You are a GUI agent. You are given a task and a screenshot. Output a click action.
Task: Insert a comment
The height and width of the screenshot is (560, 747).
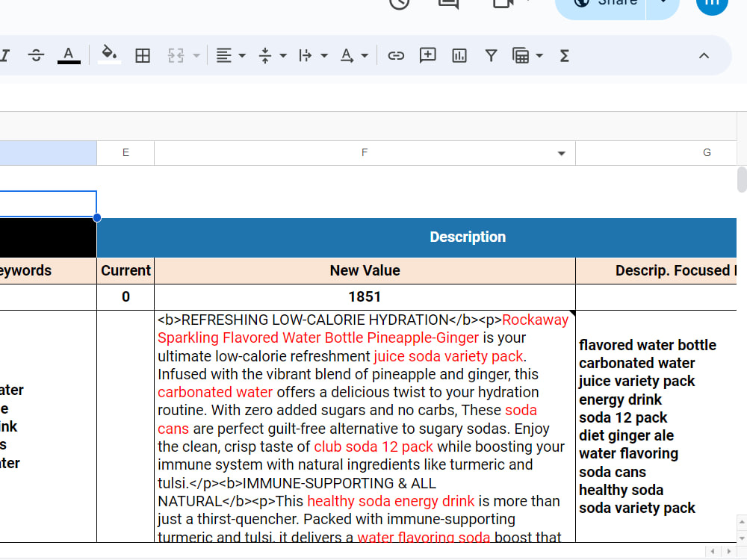428,56
